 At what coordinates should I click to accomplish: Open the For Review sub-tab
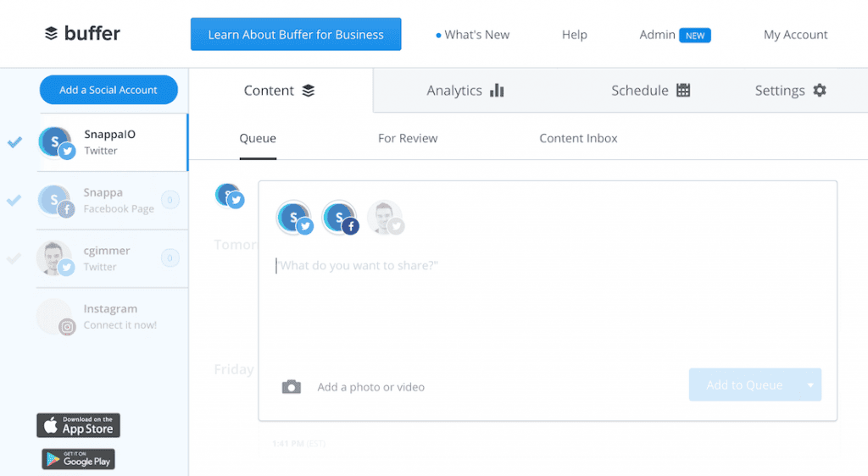point(408,138)
